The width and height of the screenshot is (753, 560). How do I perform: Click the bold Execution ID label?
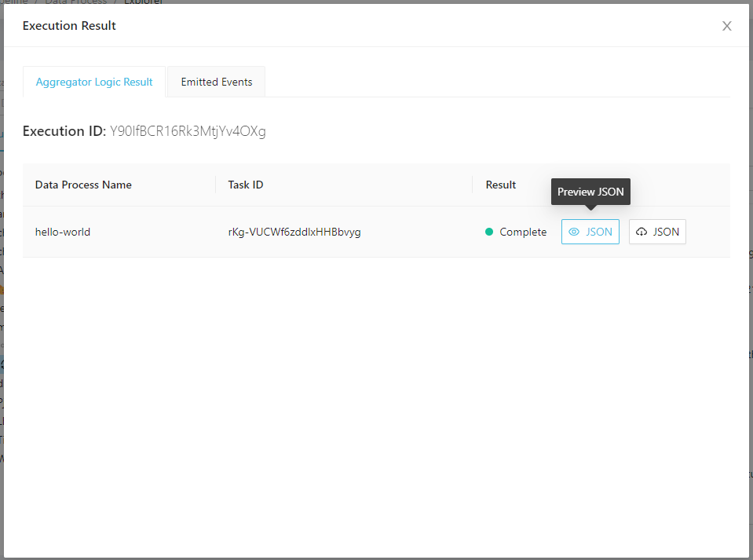click(x=64, y=131)
